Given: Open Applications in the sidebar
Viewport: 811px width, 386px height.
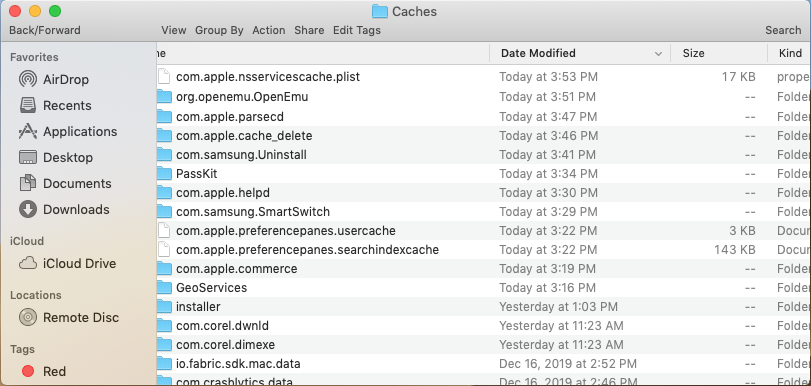Looking at the screenshot, I should click(68, 131).
